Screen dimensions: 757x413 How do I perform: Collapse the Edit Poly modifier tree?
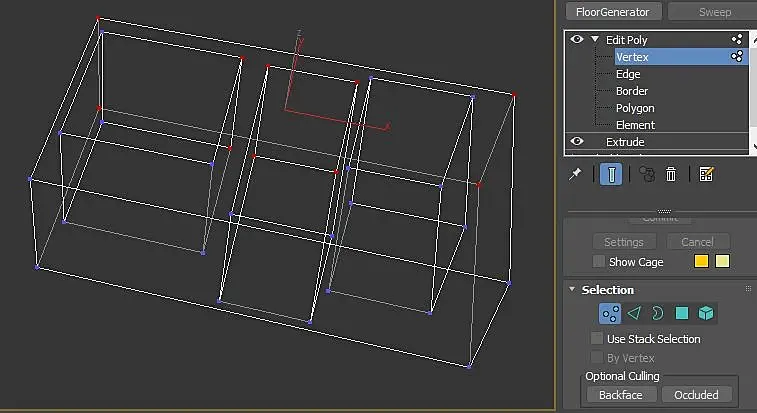click(595, 39)
